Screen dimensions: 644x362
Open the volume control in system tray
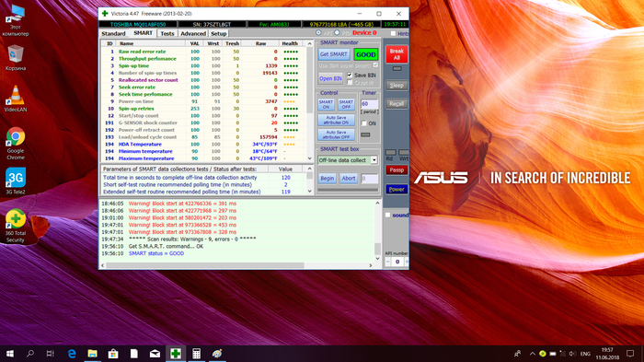[572, 354]
